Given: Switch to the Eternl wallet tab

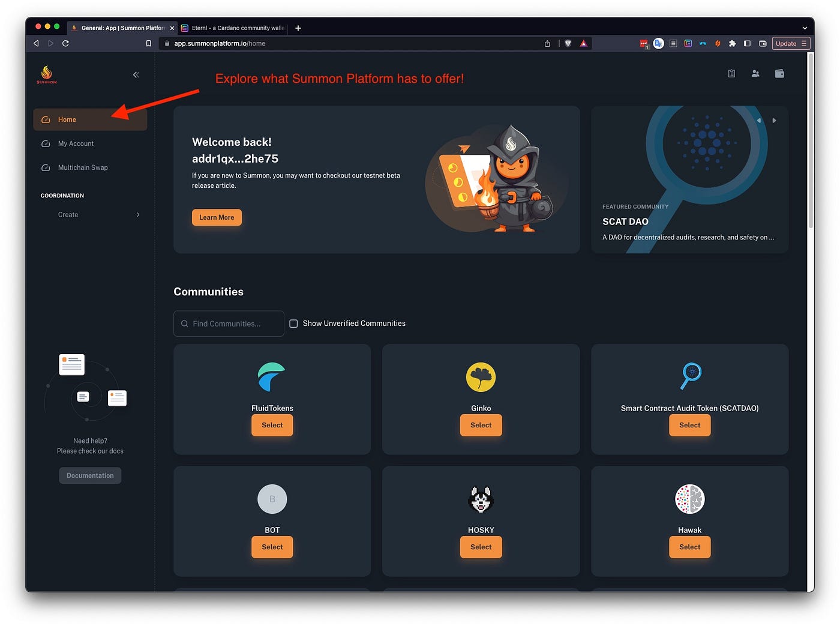Looking at the screenshot, I should pyautogui.click(x=234, y=28).
